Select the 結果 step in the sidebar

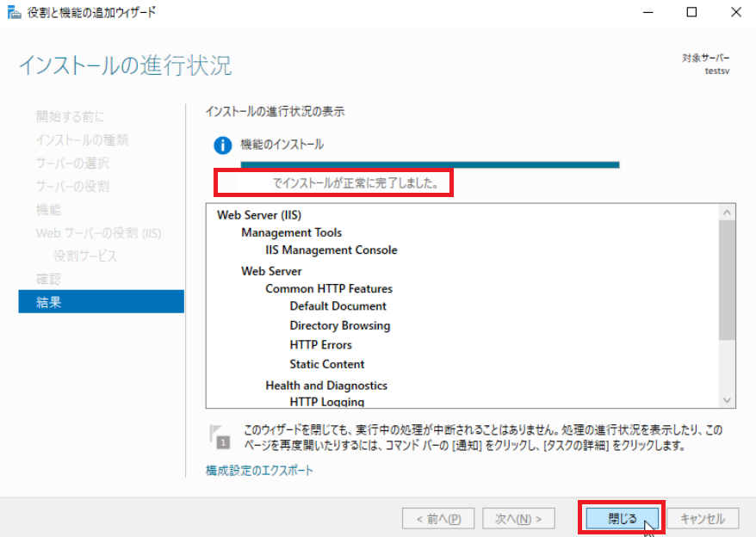102,302
